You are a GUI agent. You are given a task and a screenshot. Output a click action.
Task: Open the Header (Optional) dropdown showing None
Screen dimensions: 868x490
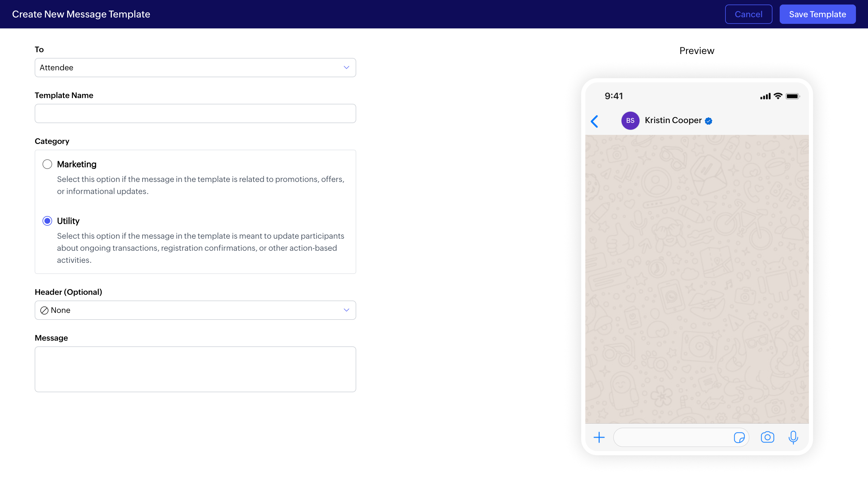point(195,310)
